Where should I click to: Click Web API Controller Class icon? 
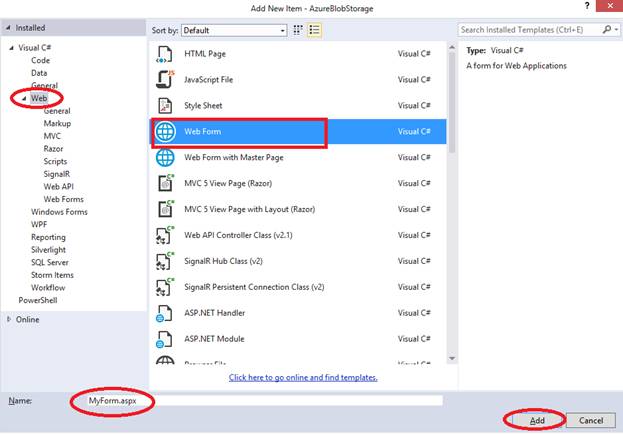(x=164, y=235)
